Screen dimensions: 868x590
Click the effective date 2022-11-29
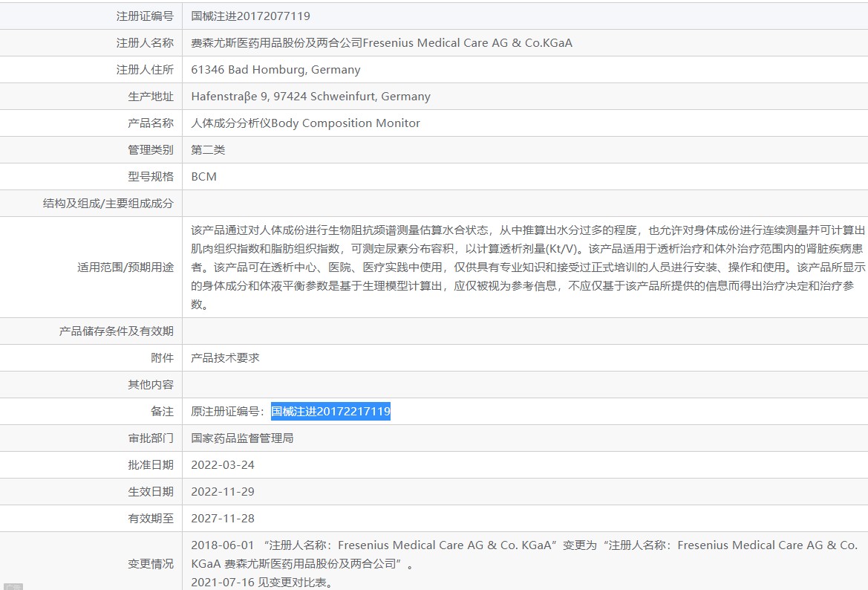click(223, 491)
